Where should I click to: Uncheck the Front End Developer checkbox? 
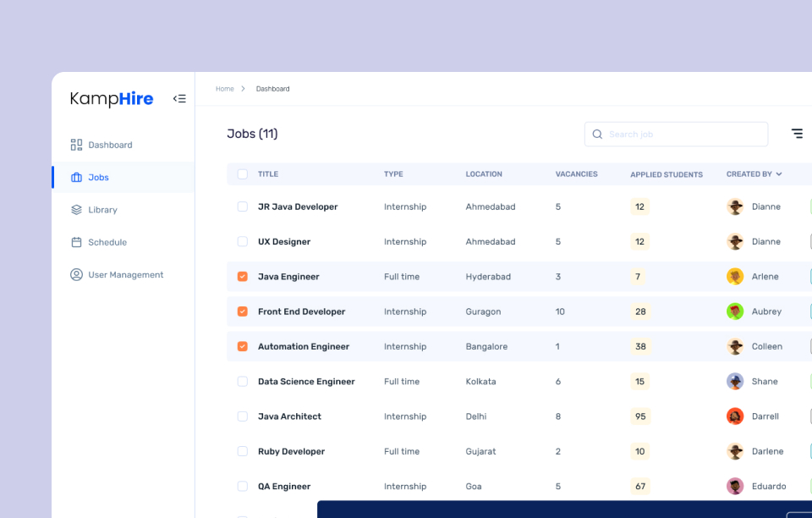pos(243,311)
